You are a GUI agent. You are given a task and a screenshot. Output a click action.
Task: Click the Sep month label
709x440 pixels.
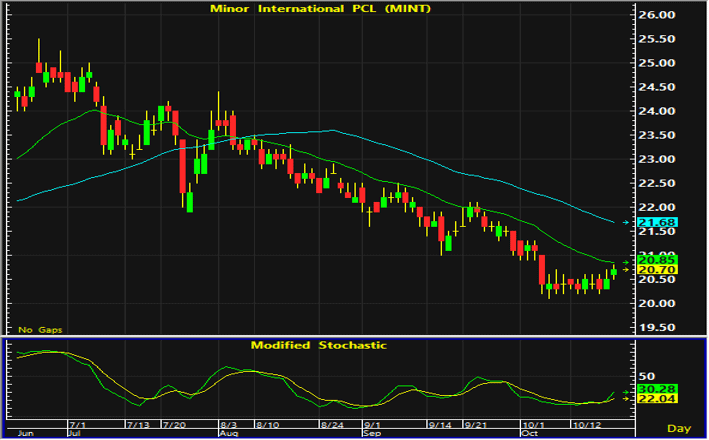pyautogui.click(x=372, y=433)
